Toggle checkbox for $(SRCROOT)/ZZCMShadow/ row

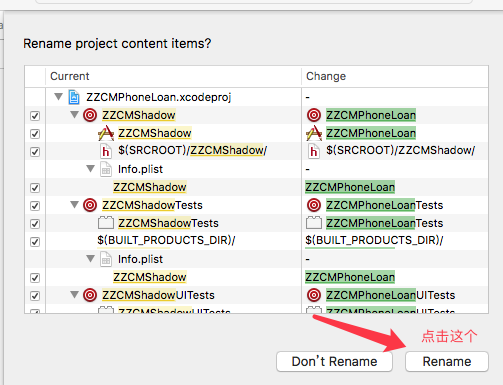pyautogui.click(x=35, y=152)
